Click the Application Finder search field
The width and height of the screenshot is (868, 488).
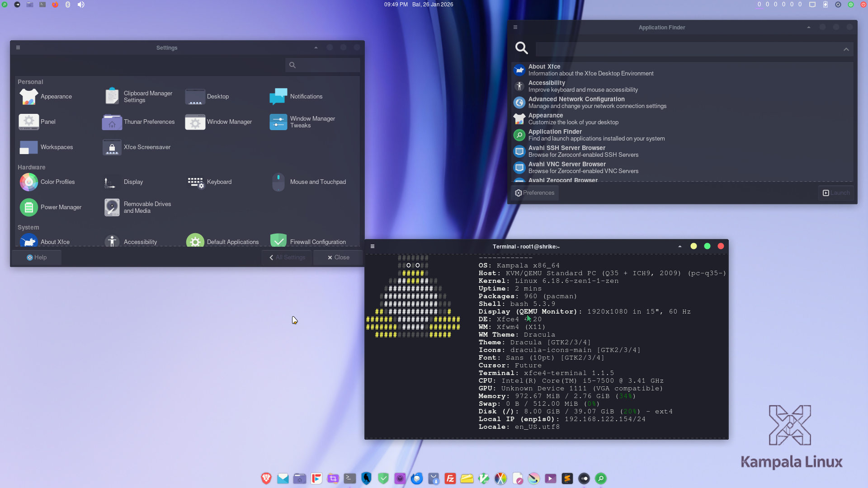(687, 49)
